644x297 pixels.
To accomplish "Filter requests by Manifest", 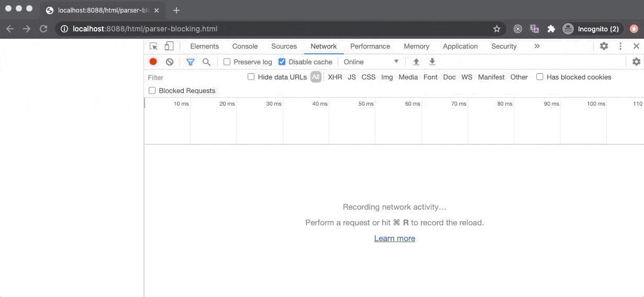I will click(491, 77).
